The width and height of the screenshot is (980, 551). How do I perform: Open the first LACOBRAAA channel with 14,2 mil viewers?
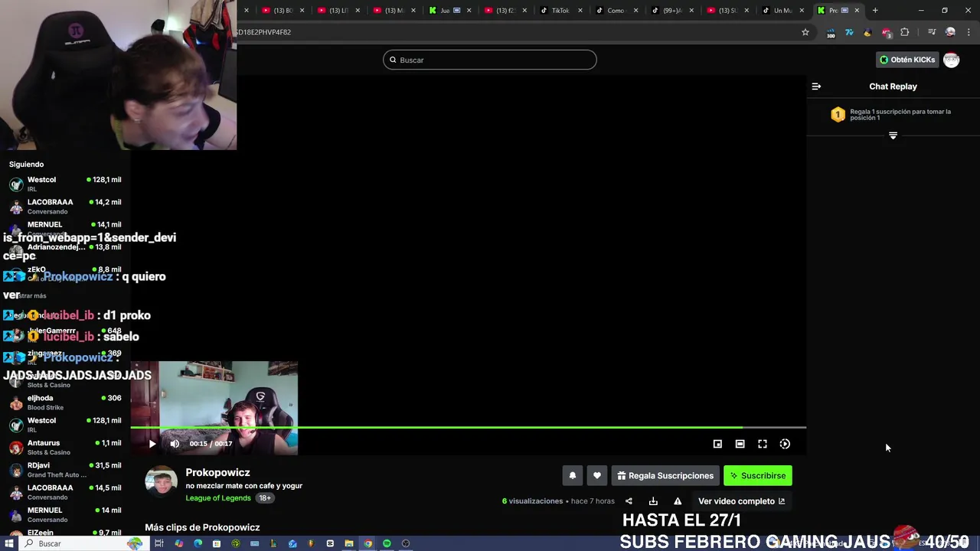click(65, 207)
